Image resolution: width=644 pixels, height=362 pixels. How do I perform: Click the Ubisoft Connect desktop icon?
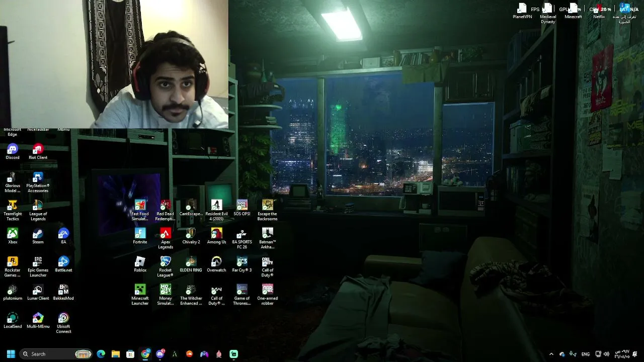pos(63,323)
